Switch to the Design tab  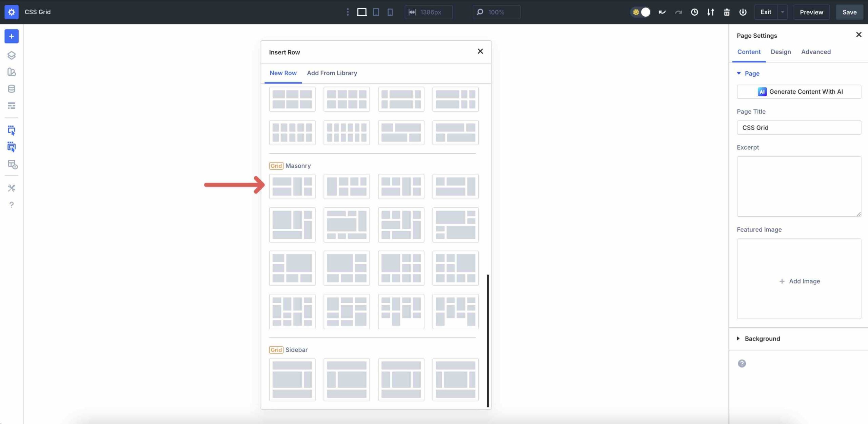(781, 52)
